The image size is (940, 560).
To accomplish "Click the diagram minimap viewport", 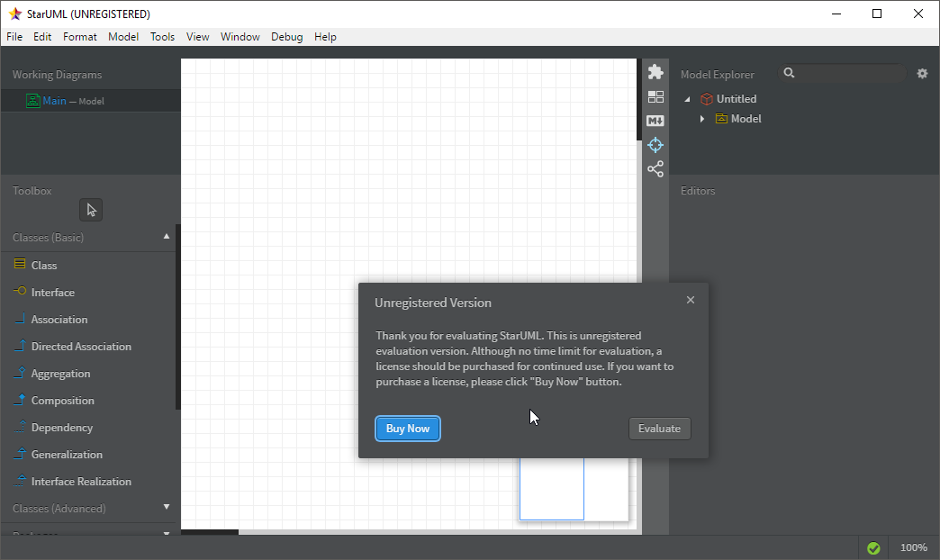I will click(x=552, y=489).
